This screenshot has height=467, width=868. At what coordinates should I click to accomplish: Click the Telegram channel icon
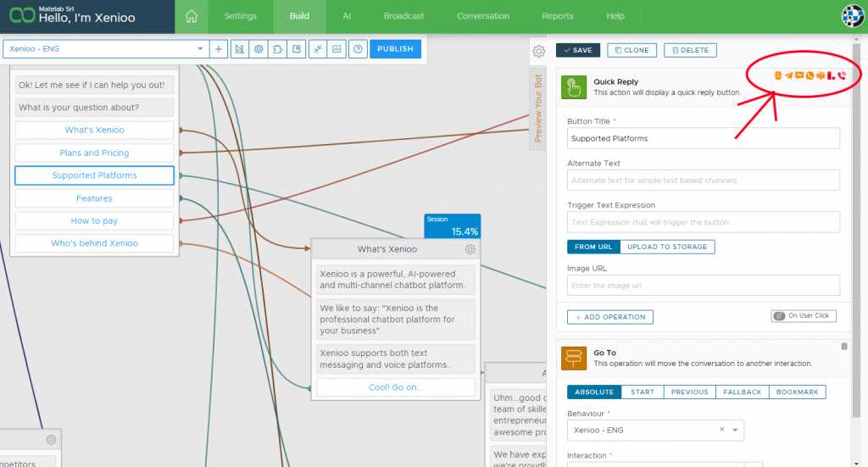click(x=789, y=75)
